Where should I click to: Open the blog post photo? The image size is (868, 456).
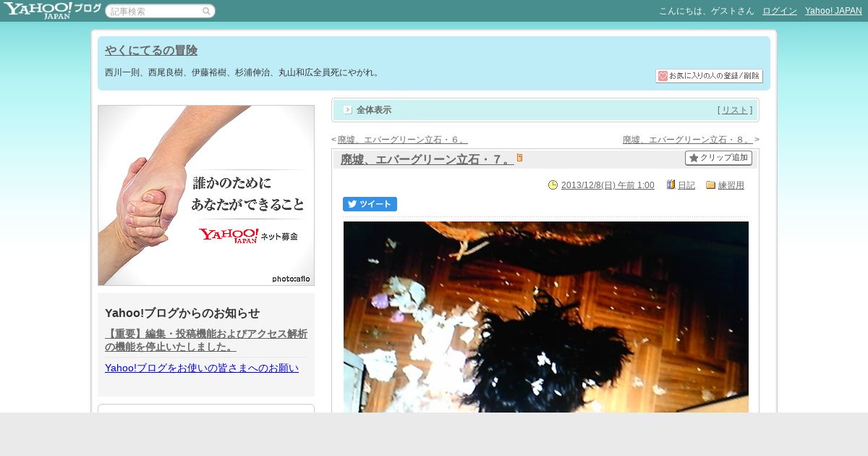click(546, 317)
